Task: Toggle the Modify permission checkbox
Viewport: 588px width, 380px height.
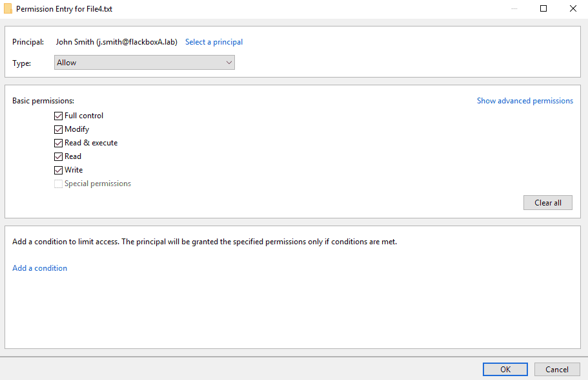Action: 59,129
